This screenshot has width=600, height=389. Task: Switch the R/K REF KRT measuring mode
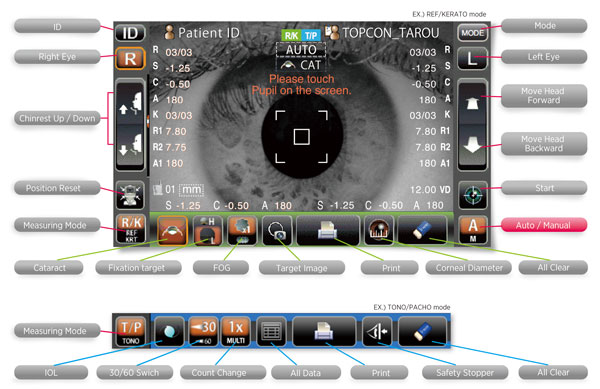pos(131,229)
